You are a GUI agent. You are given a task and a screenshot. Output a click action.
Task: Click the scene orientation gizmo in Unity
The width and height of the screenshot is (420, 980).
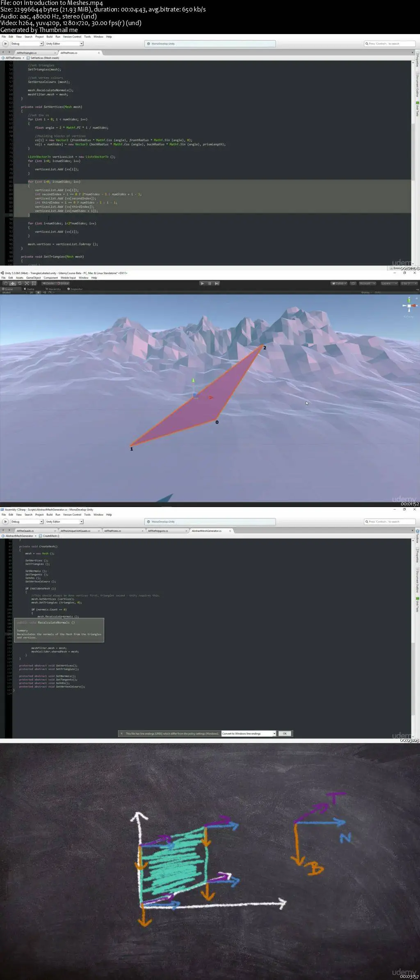click(409, 306)
